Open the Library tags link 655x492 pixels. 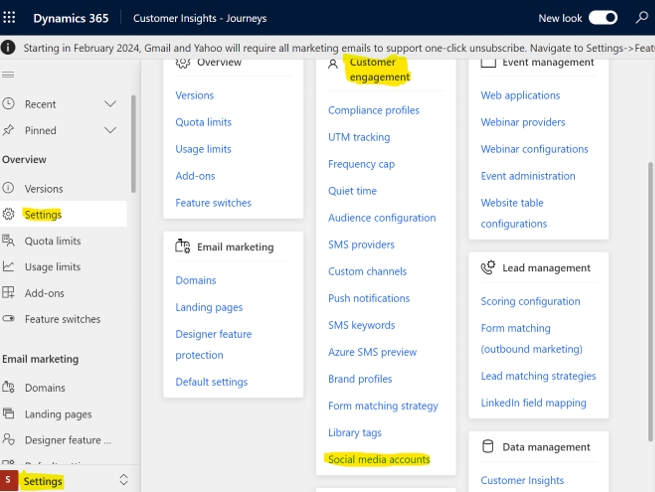(355, 433)
